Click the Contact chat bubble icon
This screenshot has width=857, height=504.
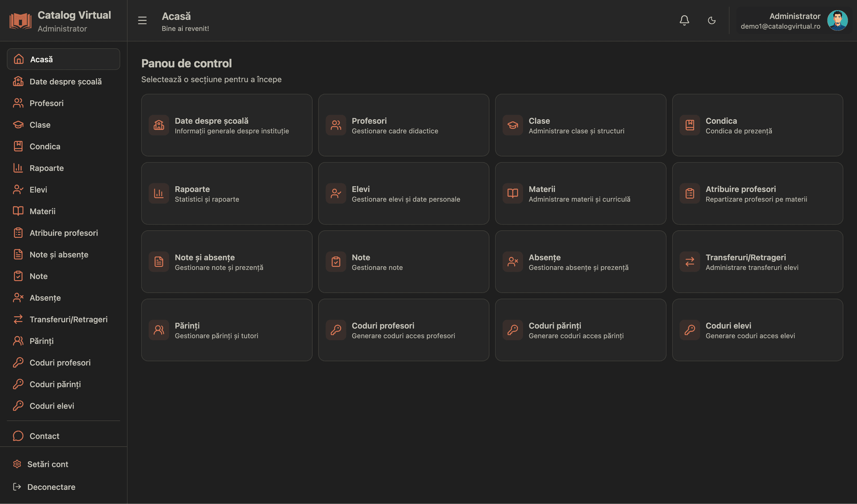tap(18, 436)
